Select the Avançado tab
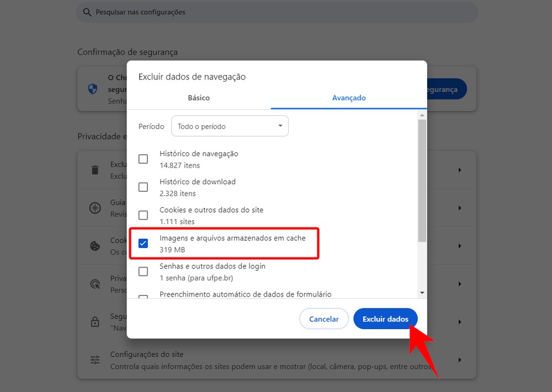 (349, 98)
